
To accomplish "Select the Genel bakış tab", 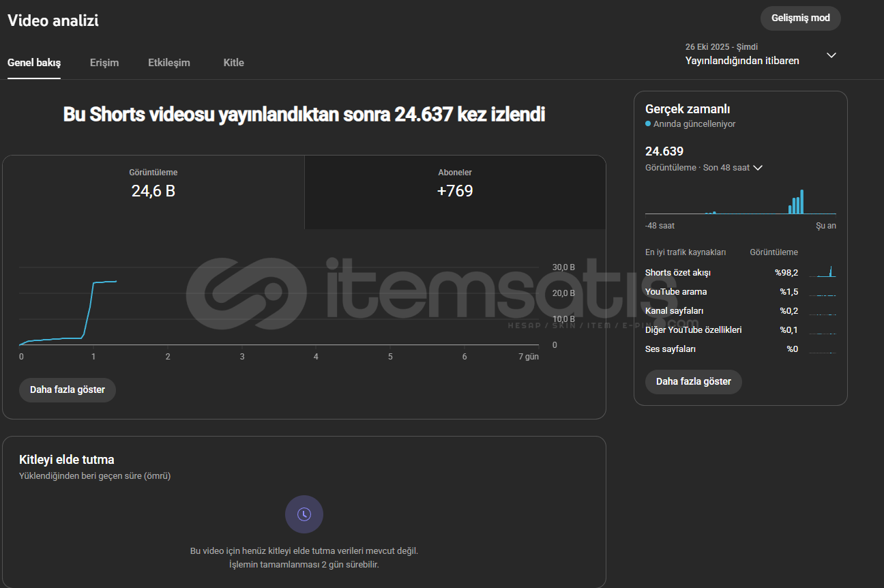I will 34,63.
